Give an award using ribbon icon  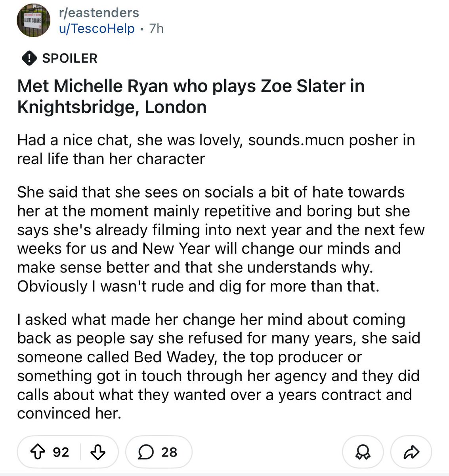pyautogui.click(x=363, y=452)
